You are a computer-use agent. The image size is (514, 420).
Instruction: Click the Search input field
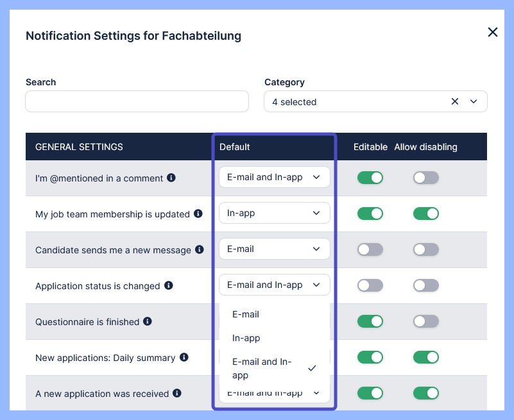tap(137, 101)
